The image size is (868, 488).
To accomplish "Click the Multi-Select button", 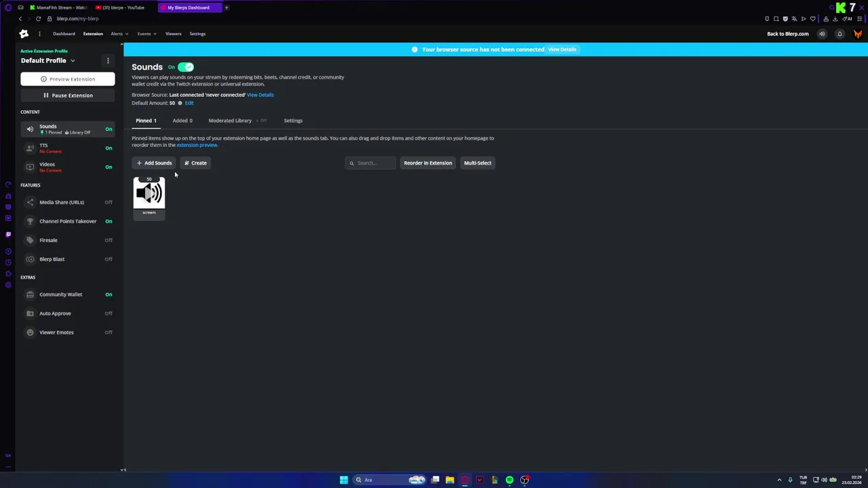I will tap(477, 163).
